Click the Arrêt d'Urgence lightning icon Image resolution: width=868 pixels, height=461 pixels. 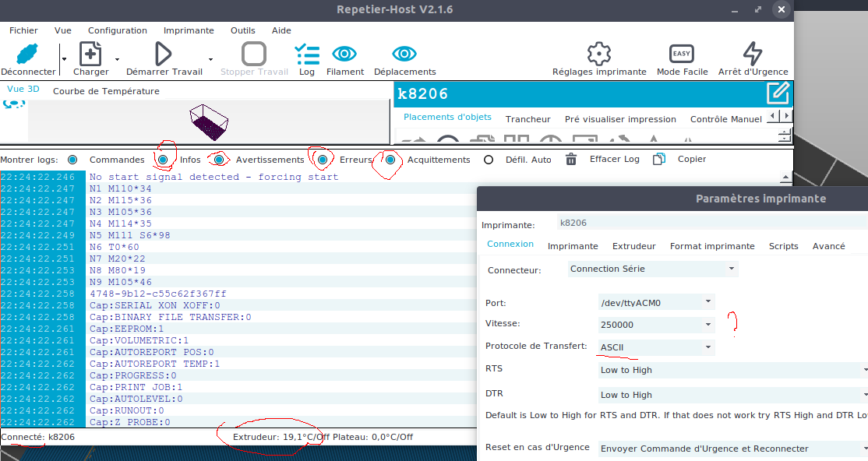[753, 54]
